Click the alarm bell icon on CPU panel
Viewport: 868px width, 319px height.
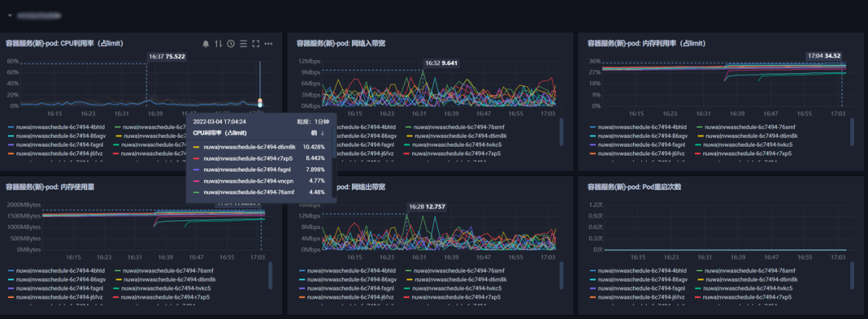tap(206, 43)
